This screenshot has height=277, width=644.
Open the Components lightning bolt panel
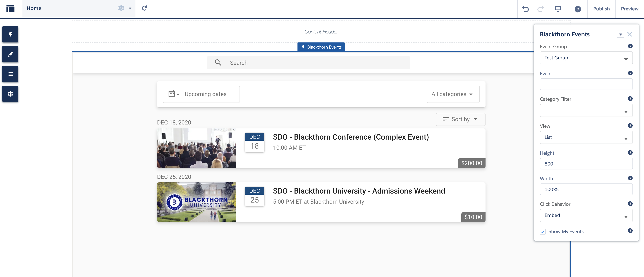coord(10,34)
